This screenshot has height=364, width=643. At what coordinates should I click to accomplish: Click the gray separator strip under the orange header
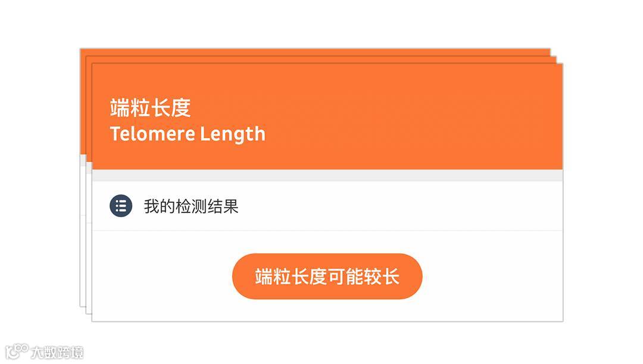tap(327, 175)
